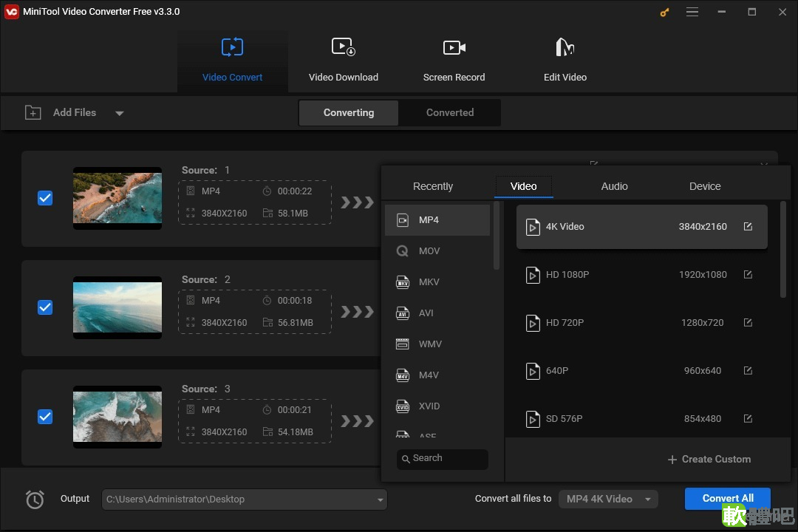Switch to the Video Convert module
Screen dimensions: 798x532
tap(232, 60)
